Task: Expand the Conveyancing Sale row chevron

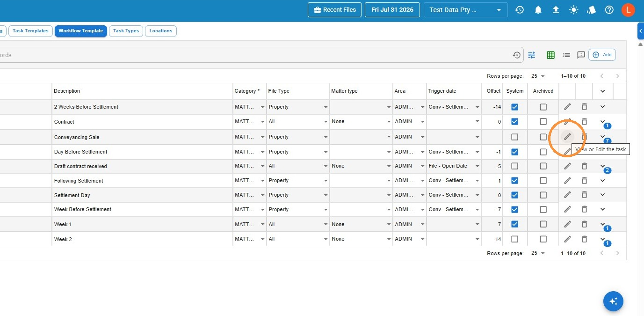Action: tap(602, 137)
